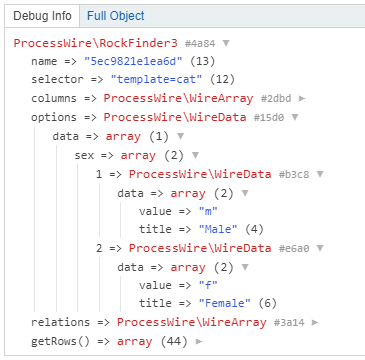Click the title value "Female"
This screenshot has height=360, width=365.
tap(225, 303)
